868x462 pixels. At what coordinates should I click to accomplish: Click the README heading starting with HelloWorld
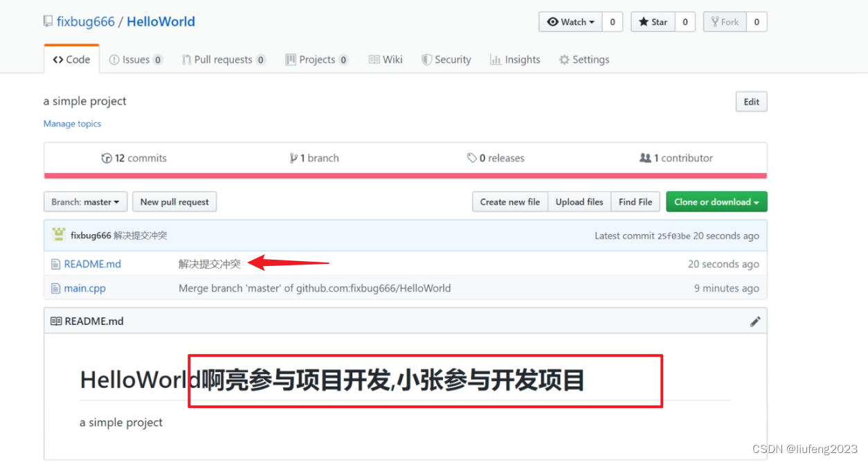coord(332,380)
